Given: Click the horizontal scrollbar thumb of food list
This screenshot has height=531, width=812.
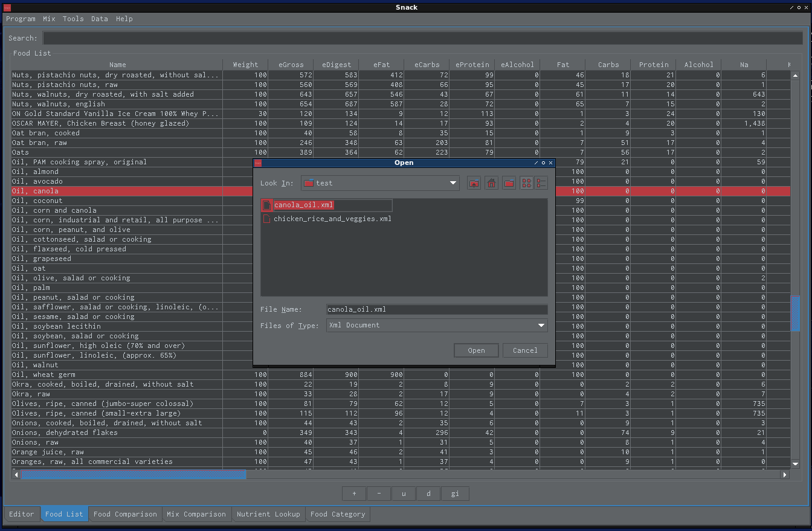Looking at the screenshot, I should pos(134,475).
